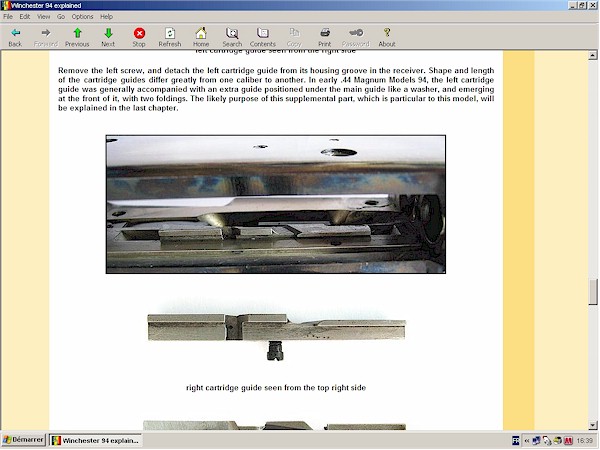The width and height of the screenshot is (600, 450).
Task: Open the Edit menu
Action: [25, 16]
